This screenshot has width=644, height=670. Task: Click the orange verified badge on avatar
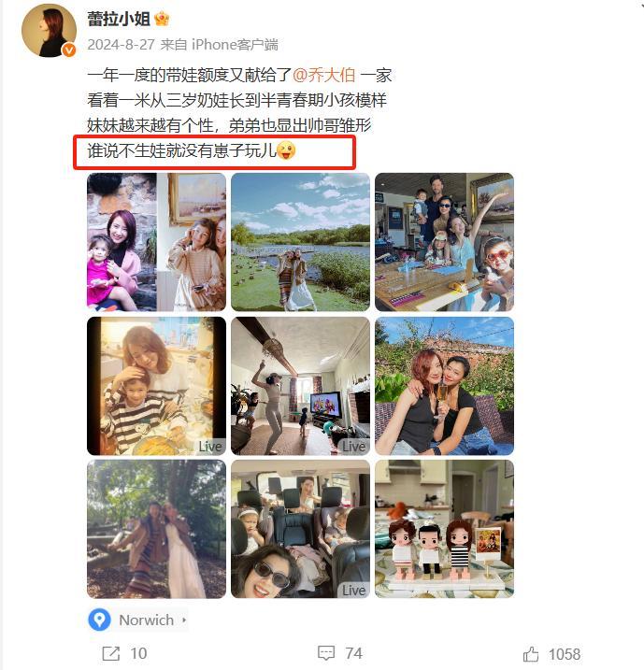tap(69, 50)
